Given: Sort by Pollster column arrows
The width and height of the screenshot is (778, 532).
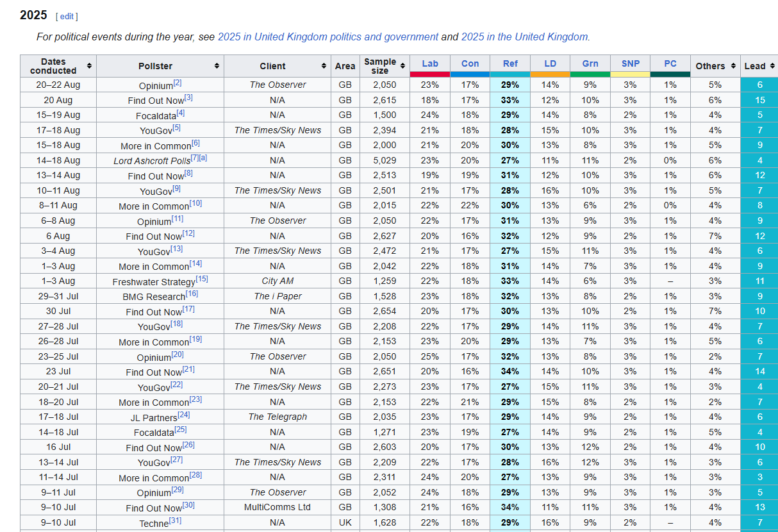Looking at the screenshot, I should 217,66.
